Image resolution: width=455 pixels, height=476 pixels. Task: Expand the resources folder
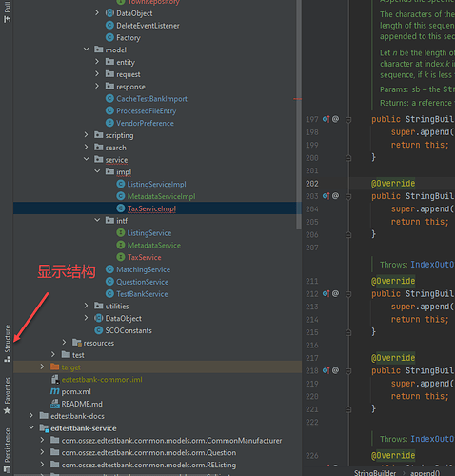click(x=64, y=343)
